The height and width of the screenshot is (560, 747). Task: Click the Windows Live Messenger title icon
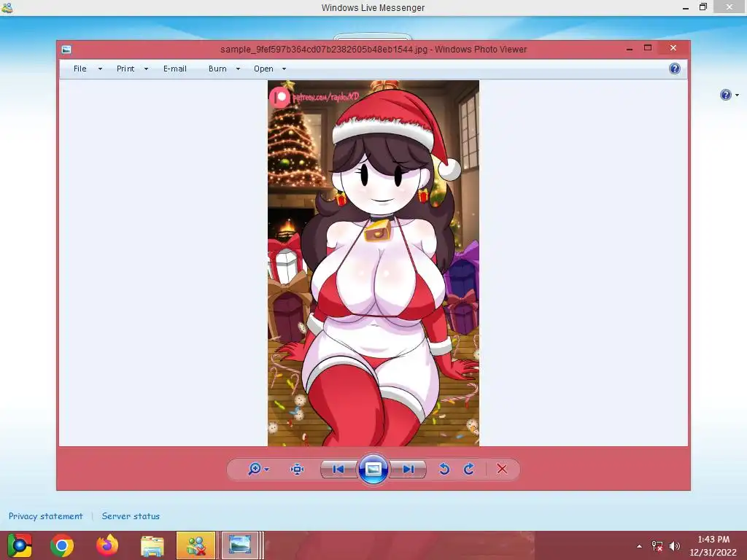click(7, 7)
